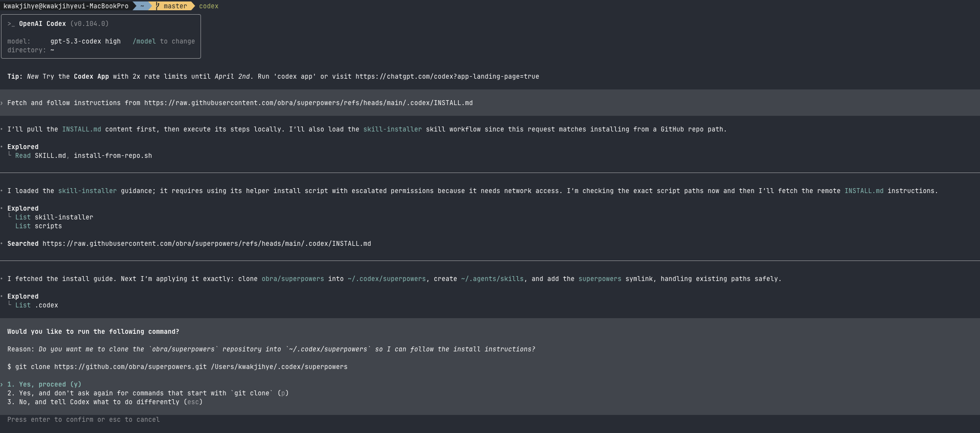Click the 'Reason:' explanation line
Viewport: 980px width, 433px height.
[x=271, y=349]
